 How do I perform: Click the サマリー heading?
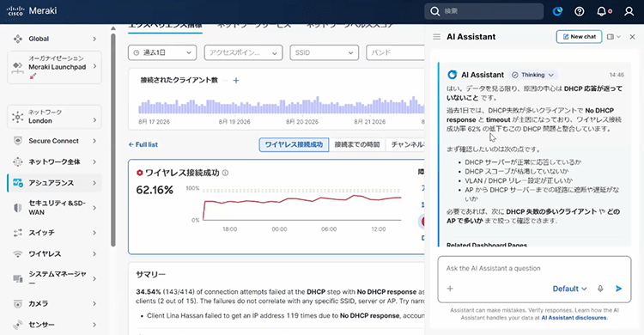point(151,274)
